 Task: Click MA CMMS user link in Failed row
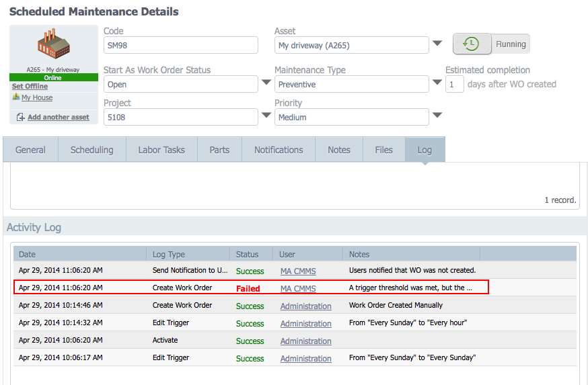[298, 288]
